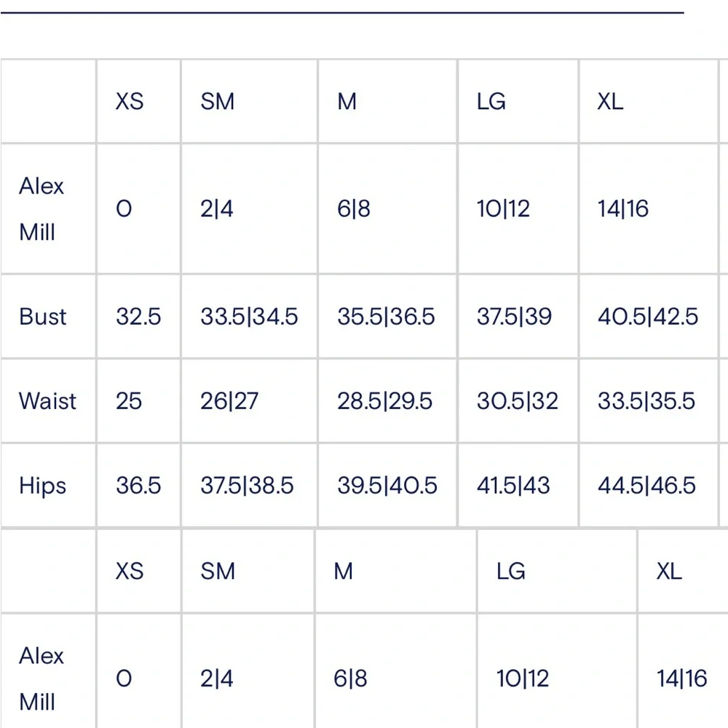Click the Bust value 32.5 cell
Viewport: 728px width, 728px height.
click(138, 317)
